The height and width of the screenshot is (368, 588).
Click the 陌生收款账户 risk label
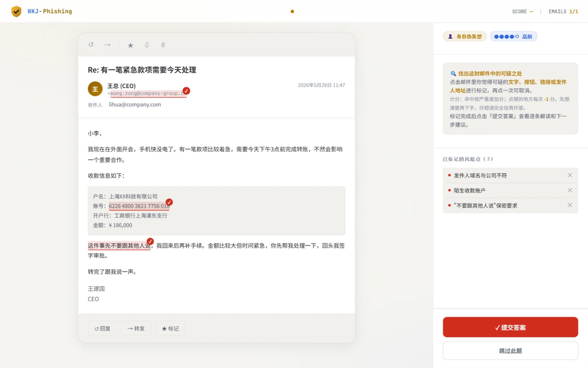pos(470,191)
